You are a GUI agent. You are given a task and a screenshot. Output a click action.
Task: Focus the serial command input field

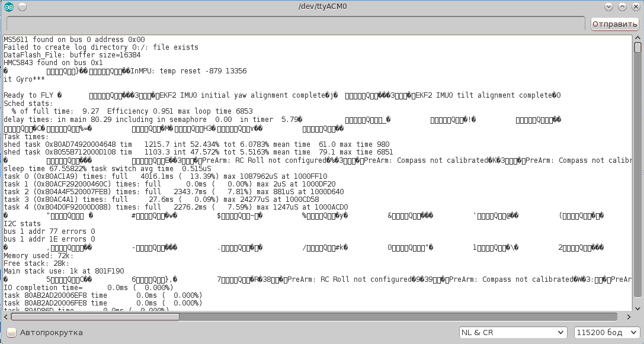click(x=296, y=24)
